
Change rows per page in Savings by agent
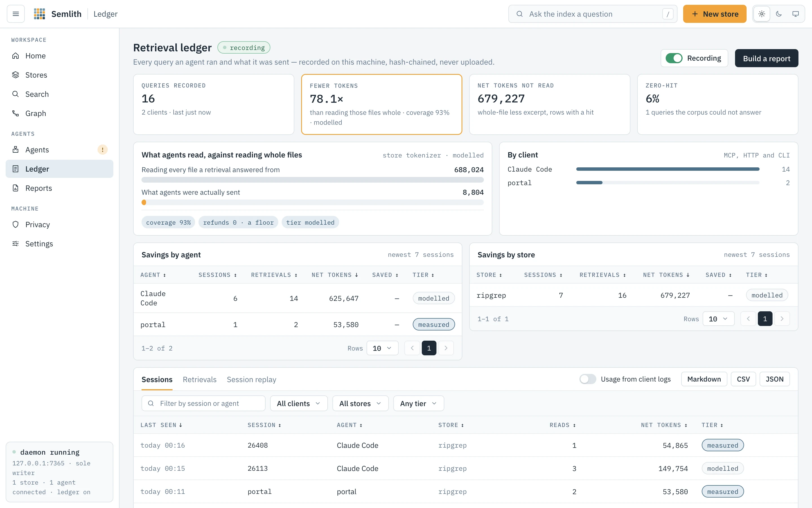point(382,348)
